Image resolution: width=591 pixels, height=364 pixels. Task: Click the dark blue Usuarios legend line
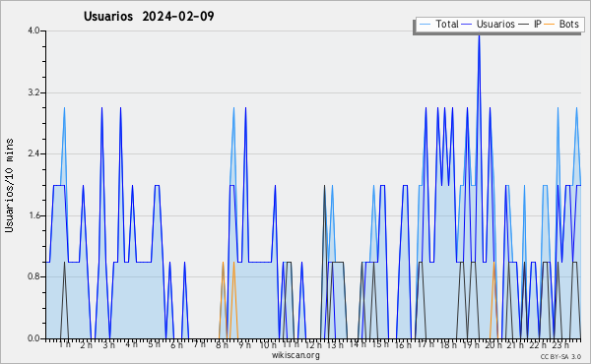tap(467, 24)
